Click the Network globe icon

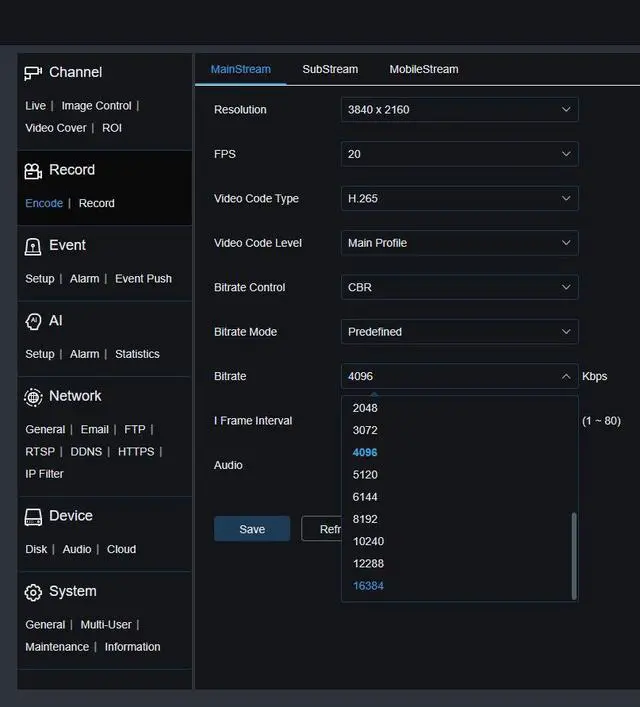(x=33, y=397)
